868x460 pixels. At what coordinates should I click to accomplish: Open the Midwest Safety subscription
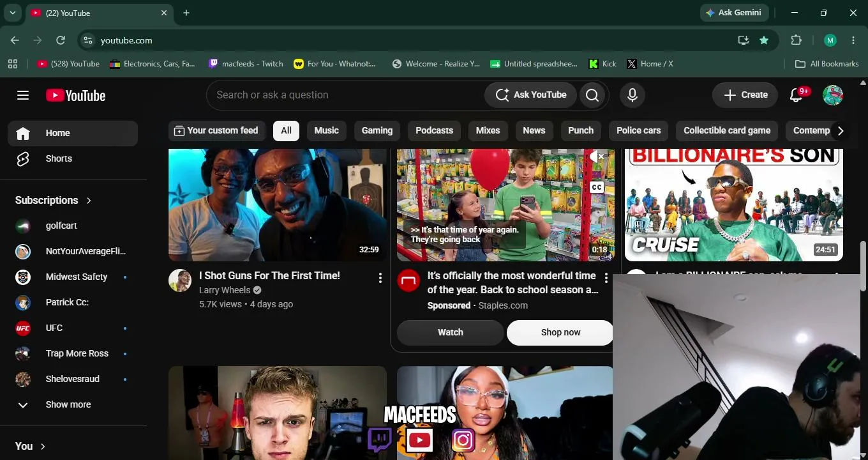(x=73, y=277)
